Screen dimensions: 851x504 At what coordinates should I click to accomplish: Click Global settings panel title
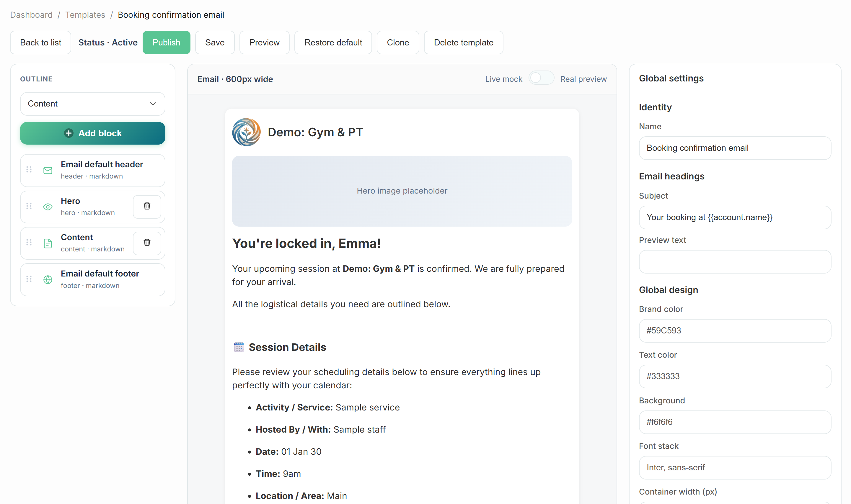point(671,78)
